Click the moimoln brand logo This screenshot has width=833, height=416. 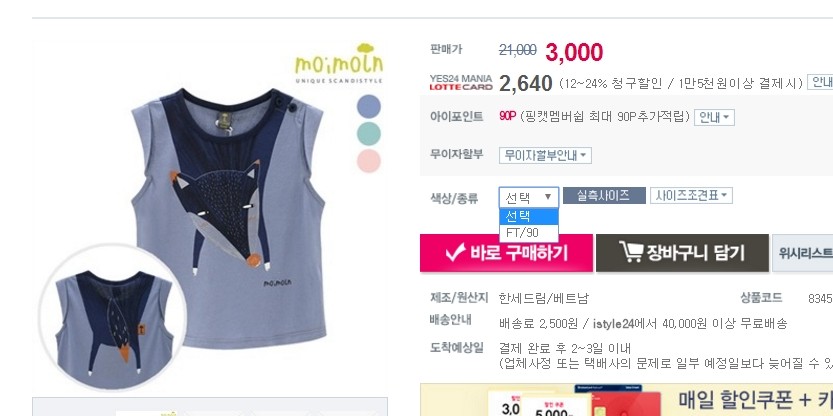[339, 64]
